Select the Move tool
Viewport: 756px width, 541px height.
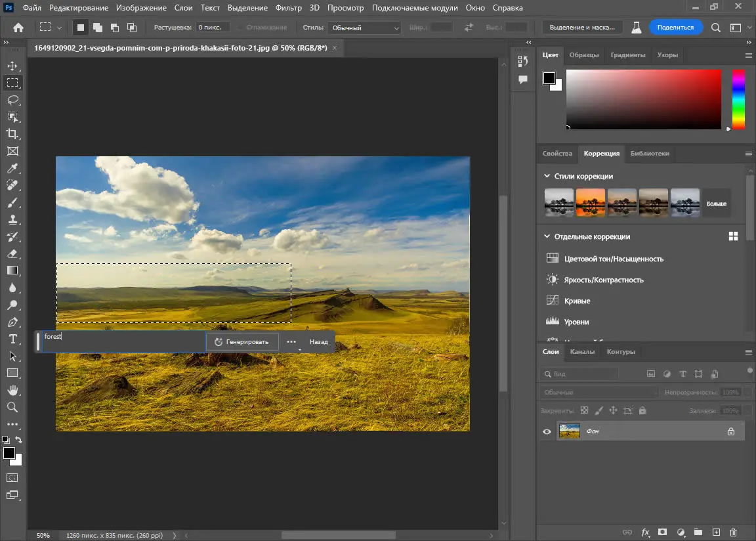pos(12,66)
